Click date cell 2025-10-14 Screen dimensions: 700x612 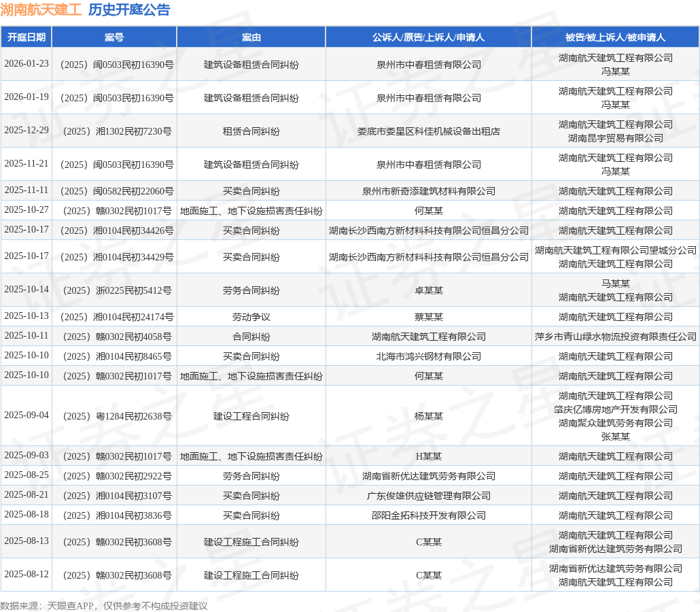27,290
